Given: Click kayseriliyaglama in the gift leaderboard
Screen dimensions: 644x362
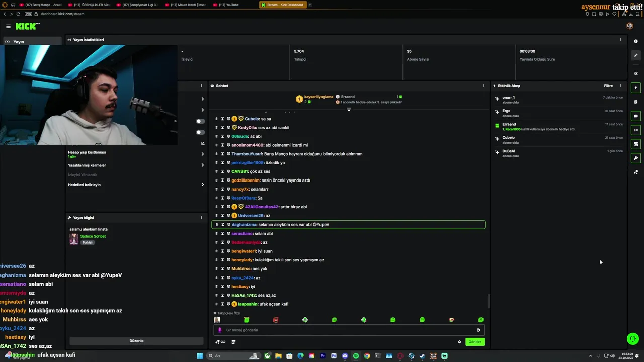Looking at the screenshot, I should coord(318,97).
